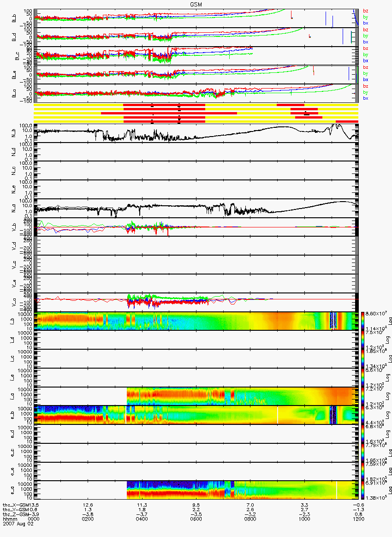Viewport: 392px width, 537px height.
Task: Click the 0800 time tick label
Action: pos(250,519)
